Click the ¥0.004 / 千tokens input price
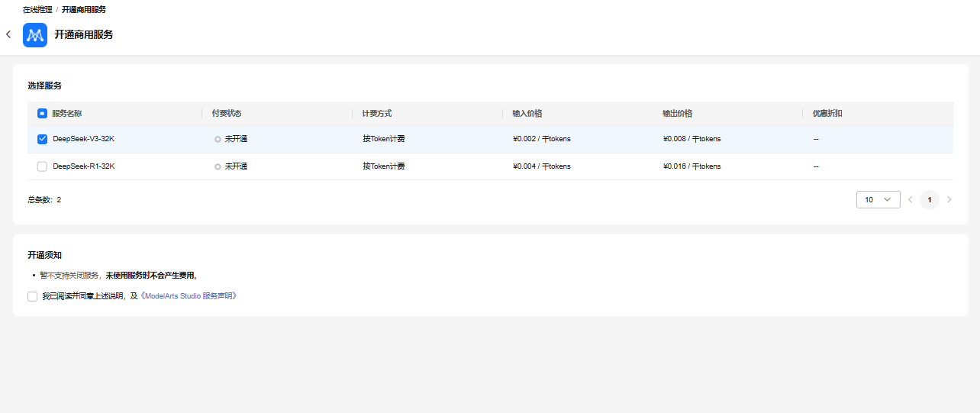 point(542,166)
